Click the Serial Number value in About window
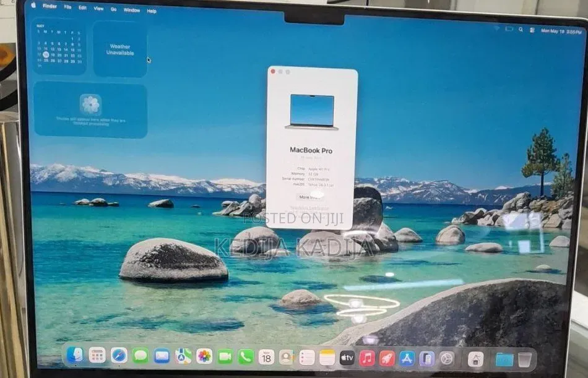The width and height of the screenshot is (588, 378). (x=318, y=179)
